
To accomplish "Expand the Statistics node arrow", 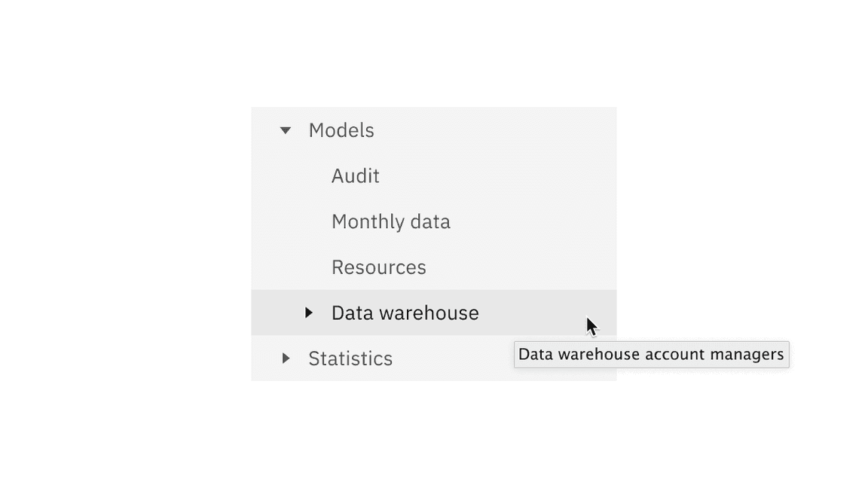I will (x=286, y=358).
